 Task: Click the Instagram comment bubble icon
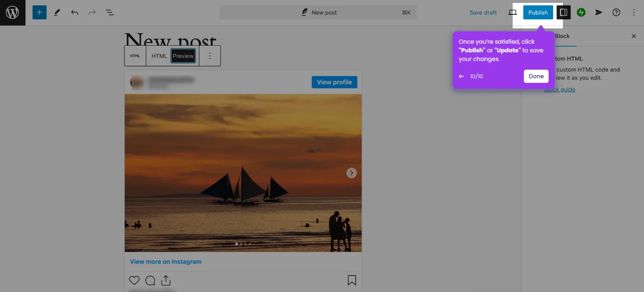[150, 280]
